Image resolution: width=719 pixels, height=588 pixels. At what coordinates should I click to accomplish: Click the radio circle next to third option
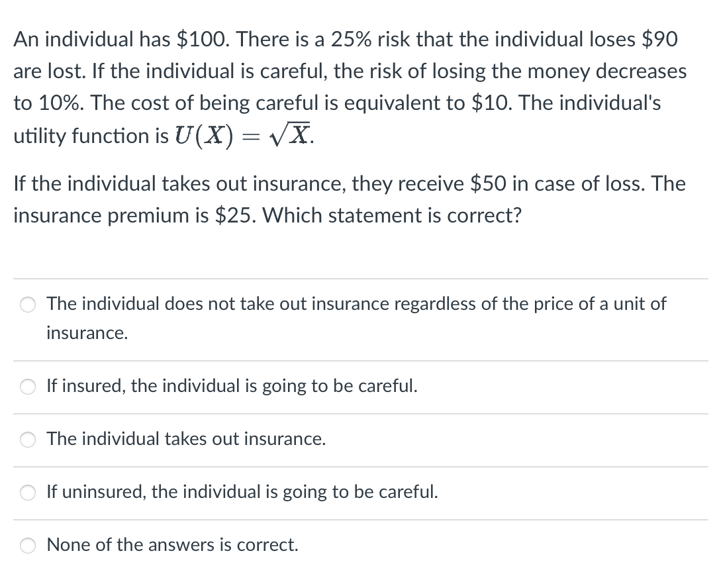coord(27,439)
